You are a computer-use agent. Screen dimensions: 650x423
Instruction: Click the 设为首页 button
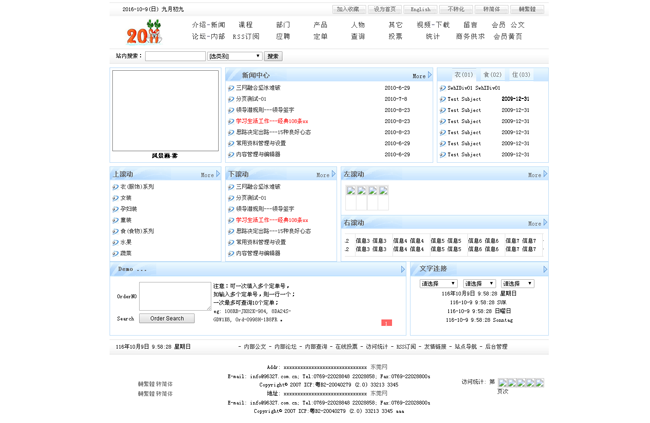click(x=385, y=9)
